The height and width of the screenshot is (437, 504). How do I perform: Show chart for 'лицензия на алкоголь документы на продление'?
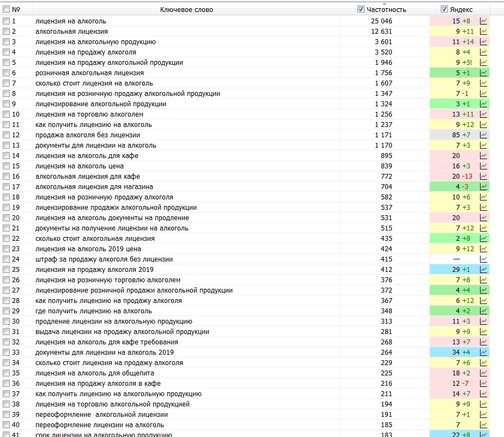pyautogui.click(x=483, y=218)
